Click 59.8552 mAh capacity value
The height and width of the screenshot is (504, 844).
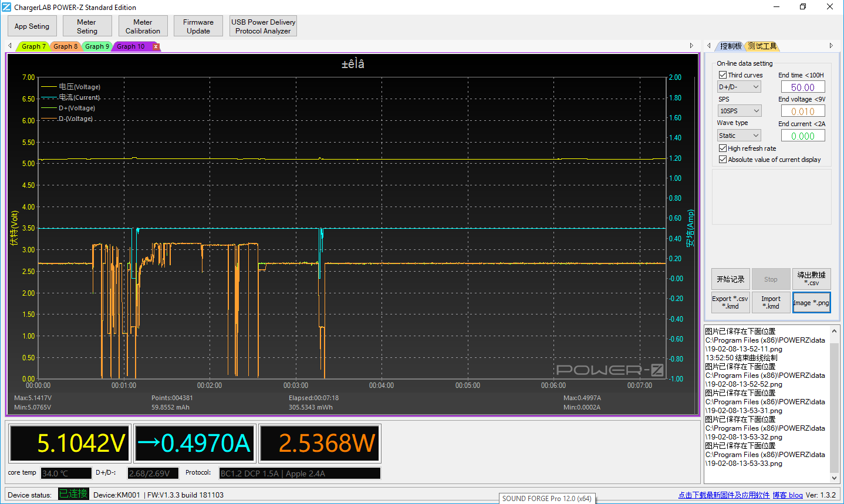coord(170,407)
